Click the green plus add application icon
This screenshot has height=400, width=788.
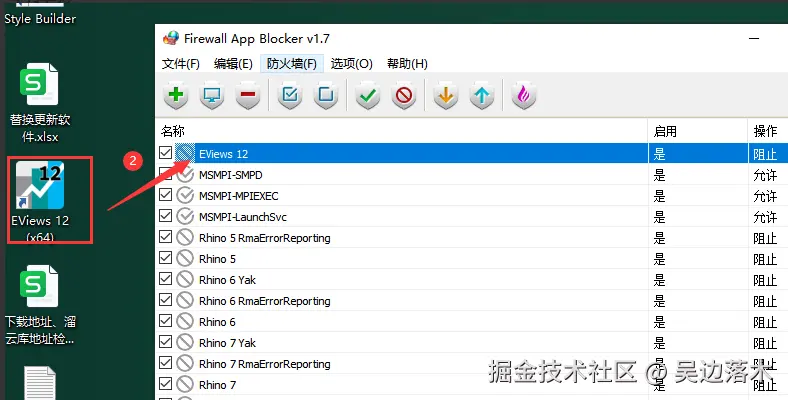point(176,95)
